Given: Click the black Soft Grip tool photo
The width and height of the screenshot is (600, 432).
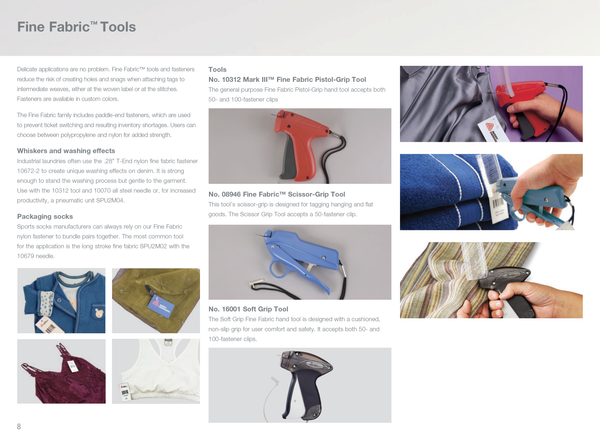Looking at the screenshot, I should (x=300, y=385).
